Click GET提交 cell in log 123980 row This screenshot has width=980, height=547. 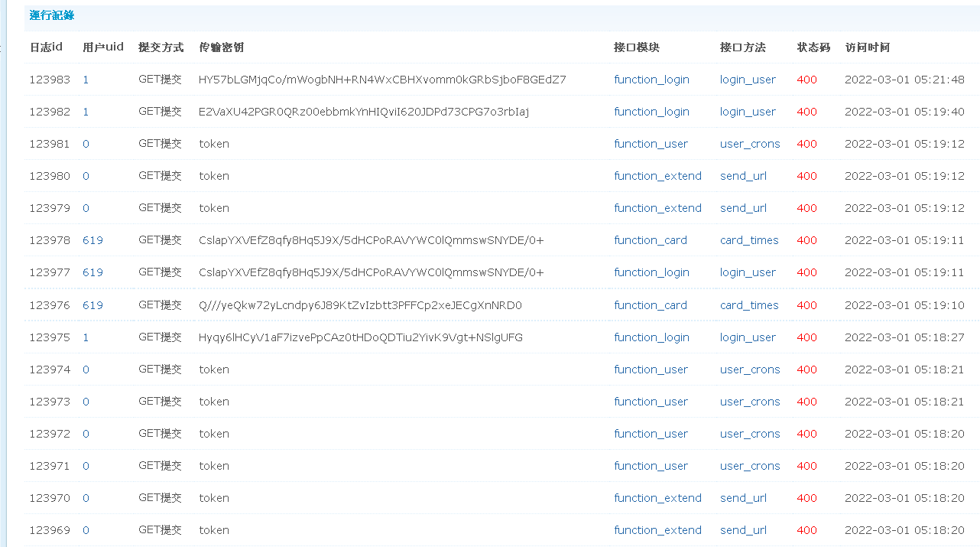coord(160,176)
